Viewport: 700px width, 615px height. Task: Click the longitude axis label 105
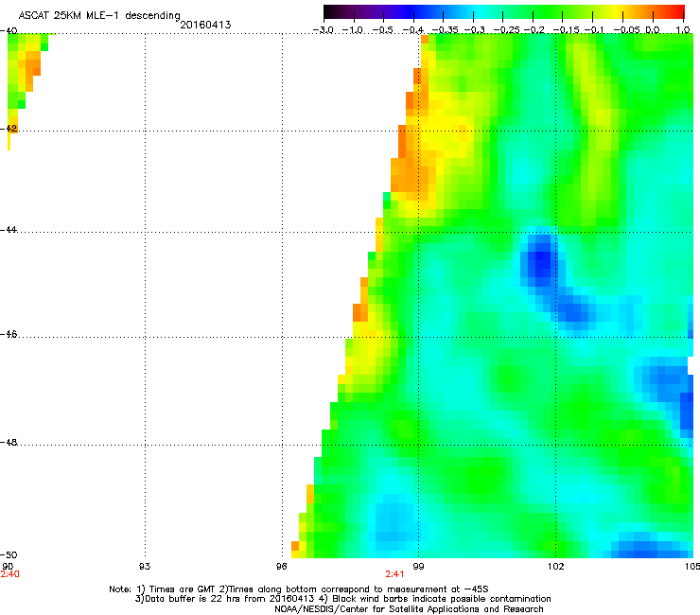tap(692, 567)
